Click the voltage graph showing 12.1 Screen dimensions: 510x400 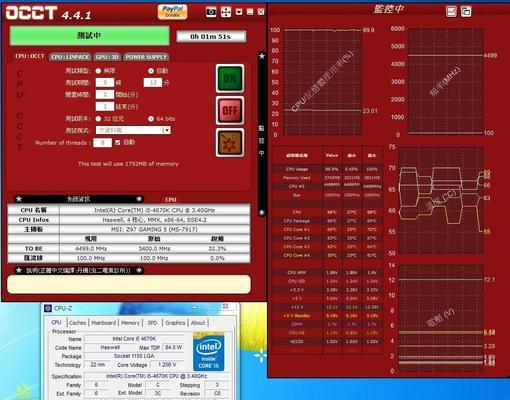(x=441, y=318)
